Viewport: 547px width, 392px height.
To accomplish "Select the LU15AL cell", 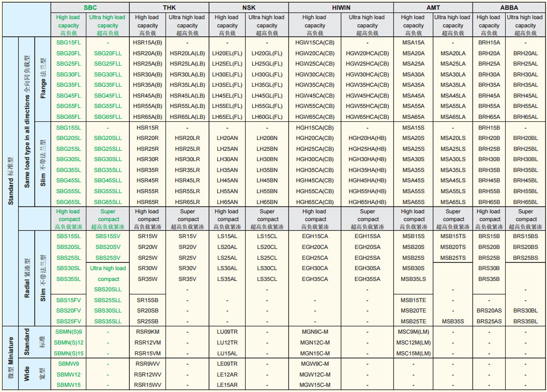I will (x=227, y=353).
